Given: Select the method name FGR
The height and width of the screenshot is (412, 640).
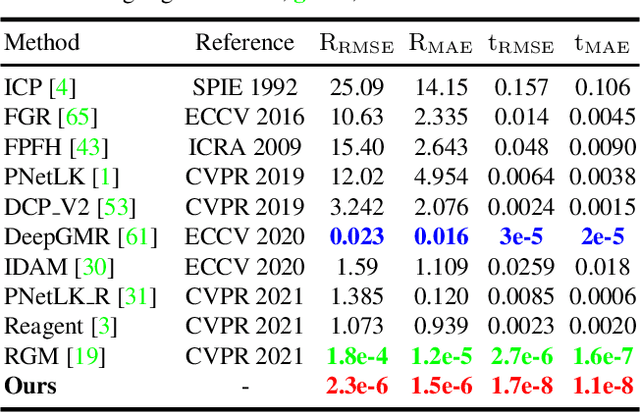Looking at the screenshot, I should tap(28, 117).
